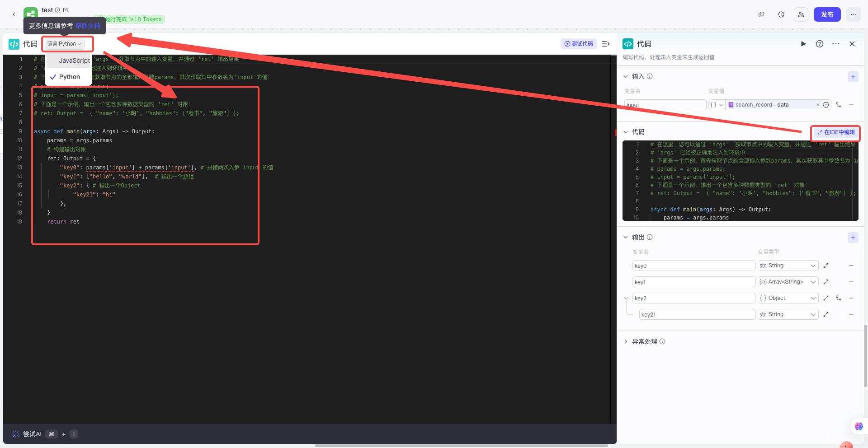Click the info icon beside 输入
This screenshot has height=448, width=868.
pos(650,76)
